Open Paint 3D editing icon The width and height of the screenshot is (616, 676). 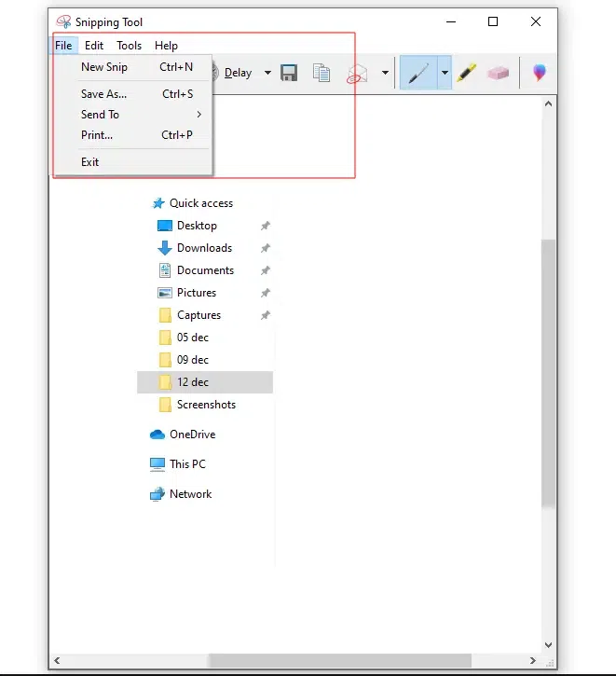539,73
